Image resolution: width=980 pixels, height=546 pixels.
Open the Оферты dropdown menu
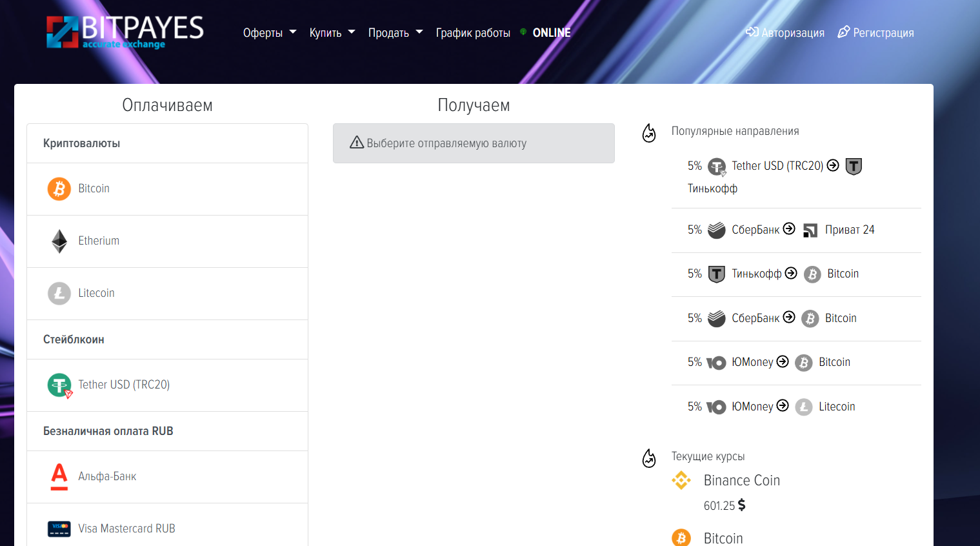point(270,33)
